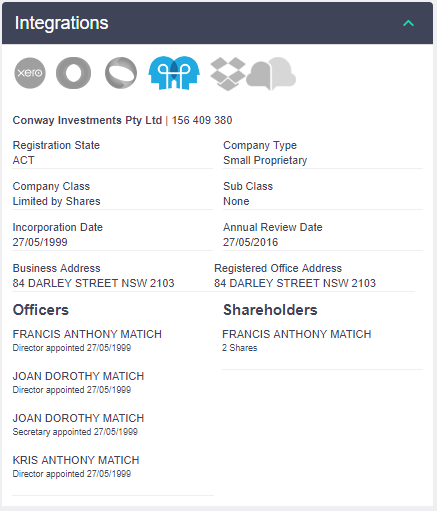The width and height of the screenshot is (437, 511).
Task: Select the Business Address value
Action: 93,283
